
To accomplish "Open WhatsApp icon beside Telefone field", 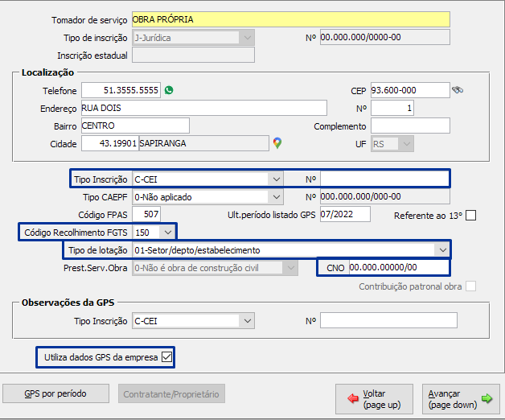I will click(x=169, y=90).
